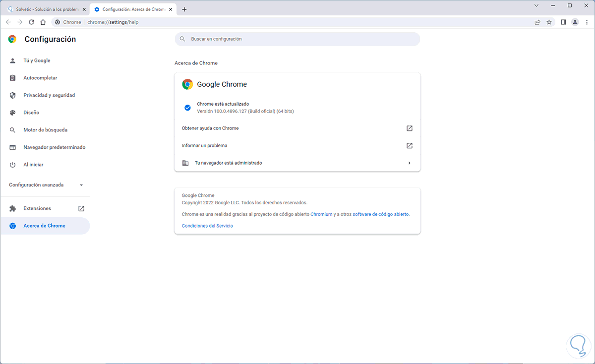Click the search magnifier icon in settings
595x364 pixels.
[x=182, y=39]
